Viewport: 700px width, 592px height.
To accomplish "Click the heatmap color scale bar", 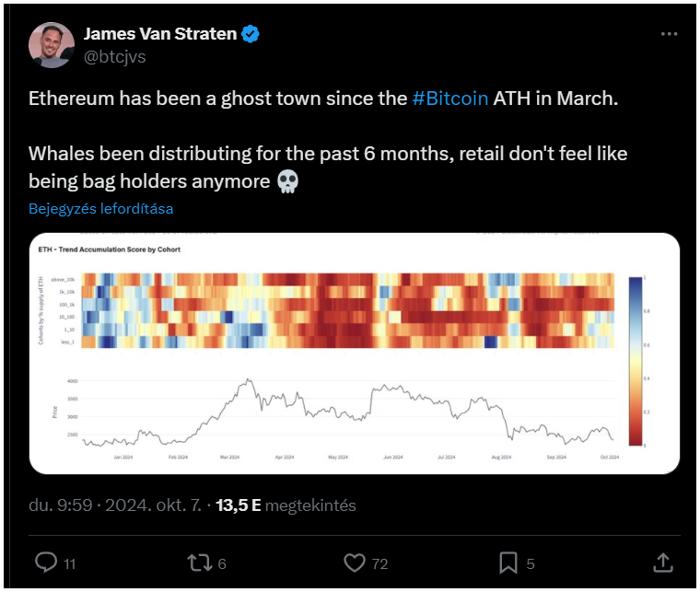I will (636, 361).
